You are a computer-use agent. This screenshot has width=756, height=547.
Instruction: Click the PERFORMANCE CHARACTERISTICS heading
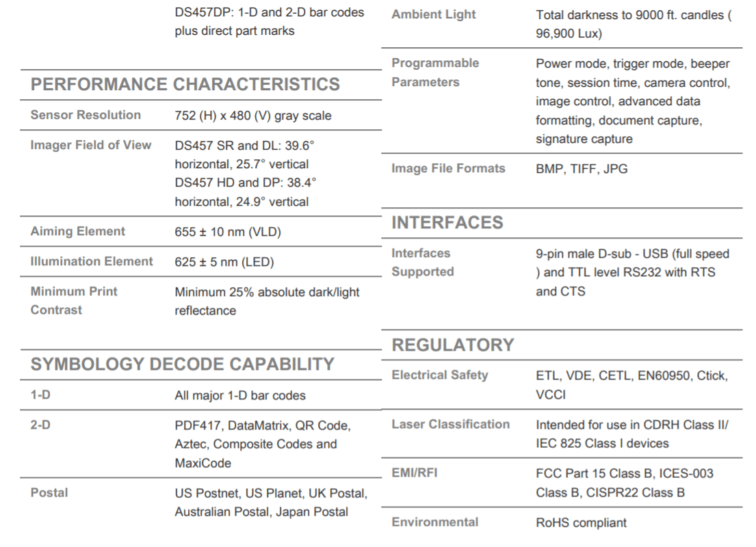(185, 84)
